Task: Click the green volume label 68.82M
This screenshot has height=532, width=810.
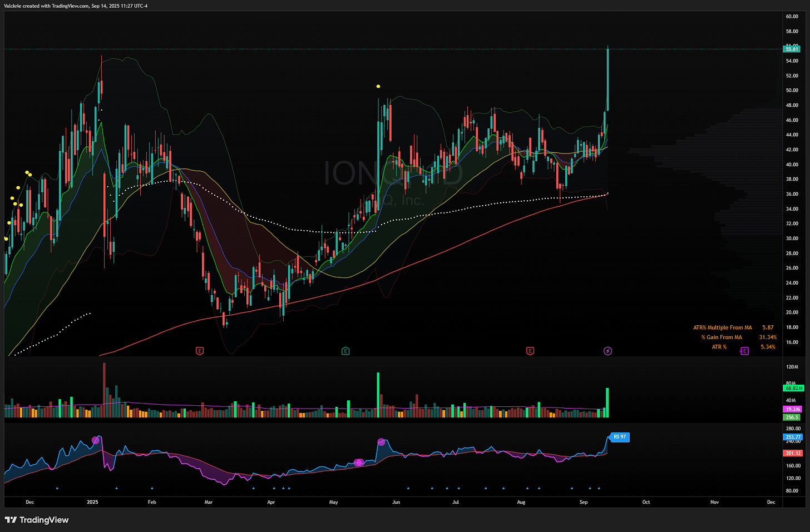Action: point(793,388)
